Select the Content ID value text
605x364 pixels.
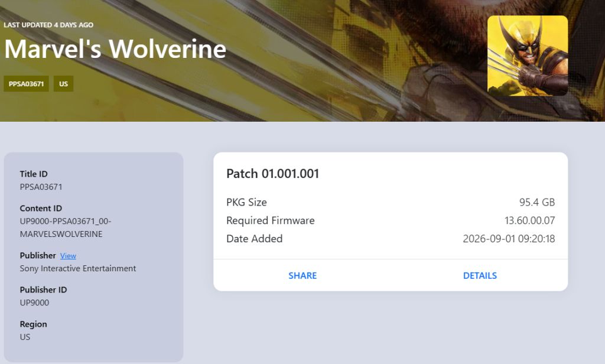pyautogui.click(x=65, y=227)
